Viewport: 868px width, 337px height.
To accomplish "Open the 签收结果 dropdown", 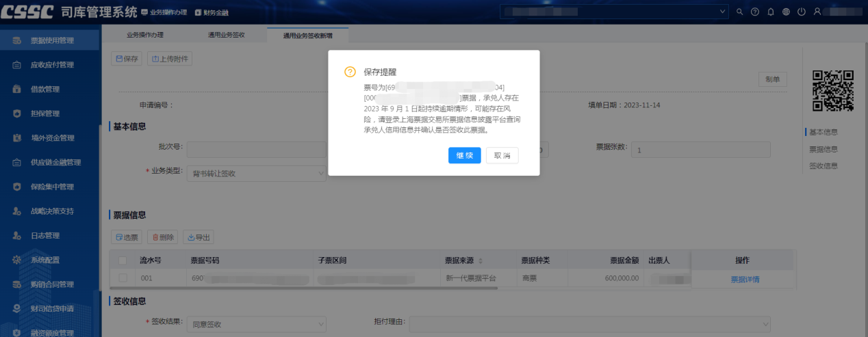I will [x=320, y=324].
